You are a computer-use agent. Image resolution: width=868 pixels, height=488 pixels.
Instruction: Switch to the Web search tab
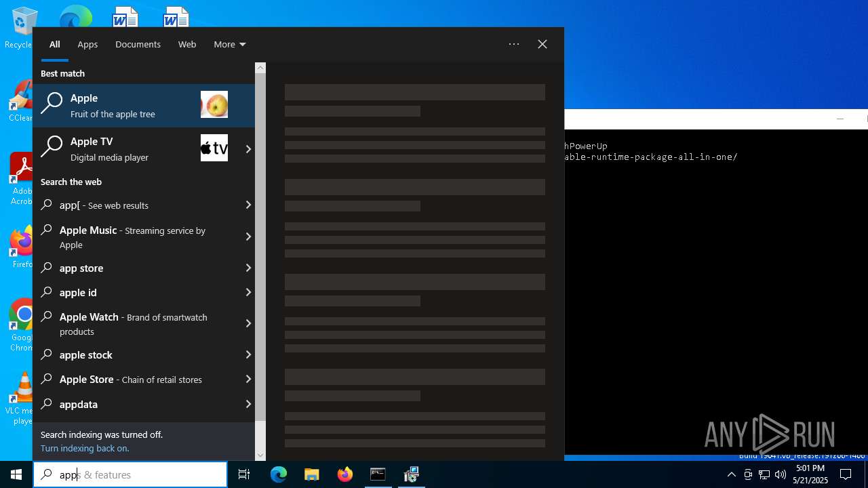187,44
